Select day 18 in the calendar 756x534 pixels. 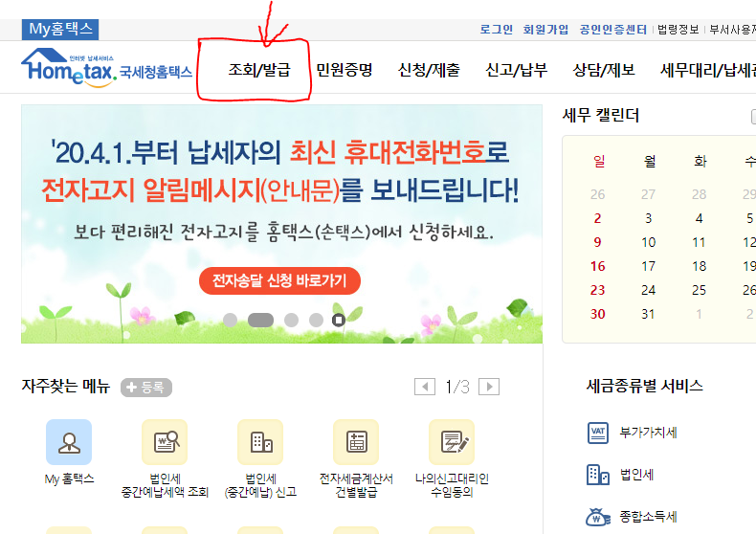700,266
